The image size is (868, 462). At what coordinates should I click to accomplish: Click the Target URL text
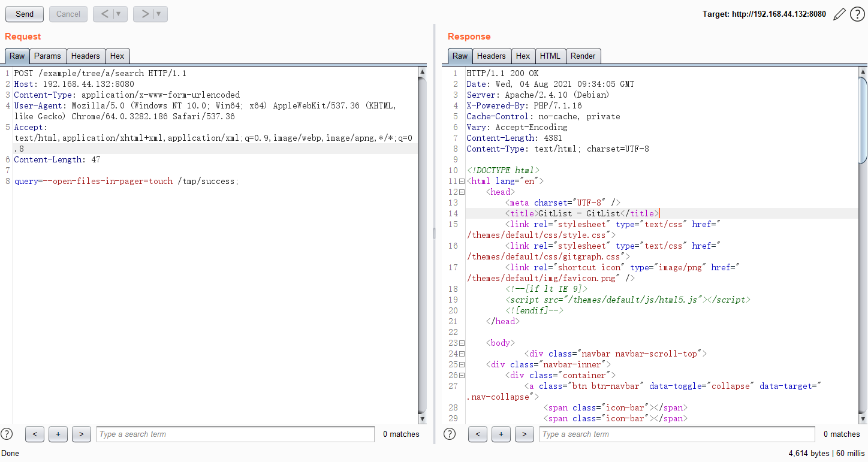tap(764, 14)
